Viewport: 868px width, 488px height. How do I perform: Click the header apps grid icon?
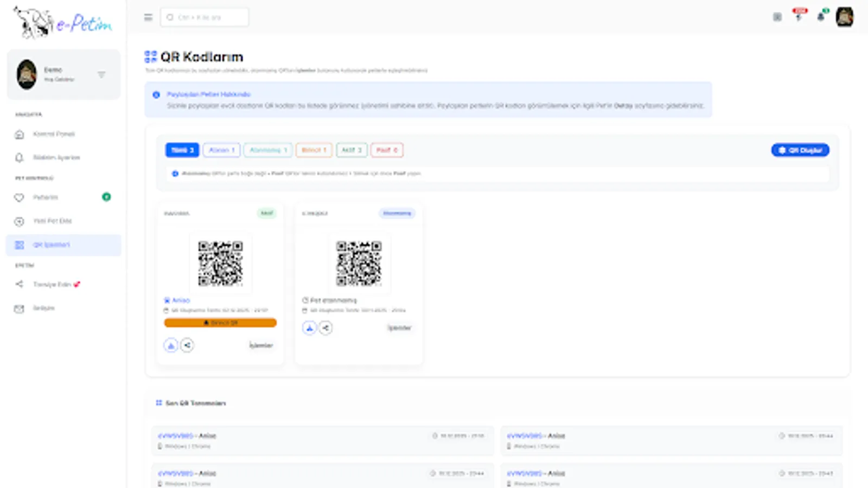click(777, 17)
